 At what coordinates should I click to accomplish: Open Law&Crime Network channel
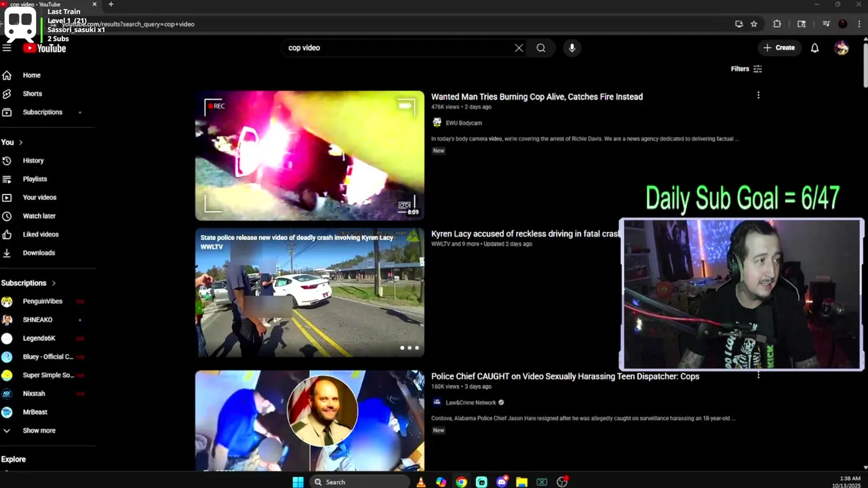point(471,403)
